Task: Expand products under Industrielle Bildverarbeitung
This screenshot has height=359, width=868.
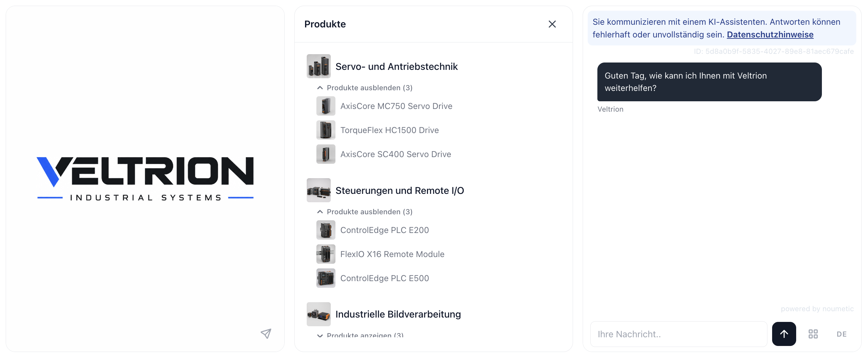Action: 360,335
